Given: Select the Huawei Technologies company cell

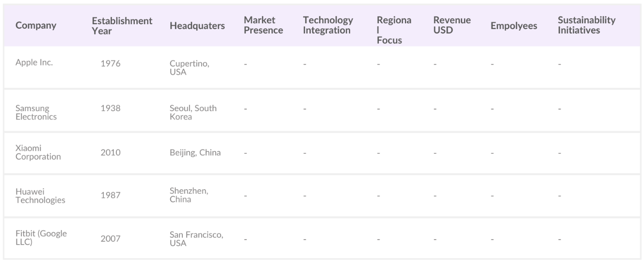Looking at the screenshot, I should point(40,196).
